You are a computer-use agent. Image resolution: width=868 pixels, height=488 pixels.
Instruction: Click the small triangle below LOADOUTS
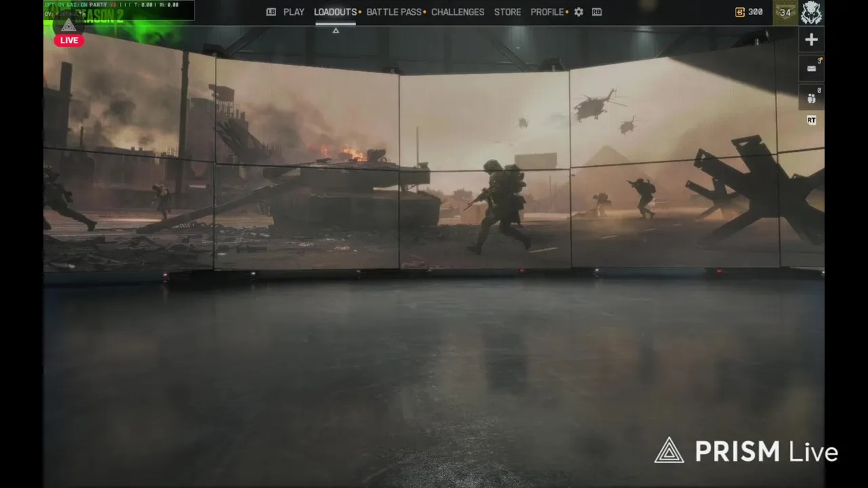click(x=335, y=30)
